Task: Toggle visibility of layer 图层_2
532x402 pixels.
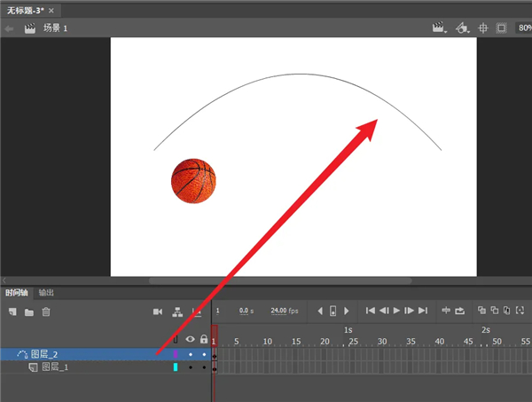Action: point(190,354)
